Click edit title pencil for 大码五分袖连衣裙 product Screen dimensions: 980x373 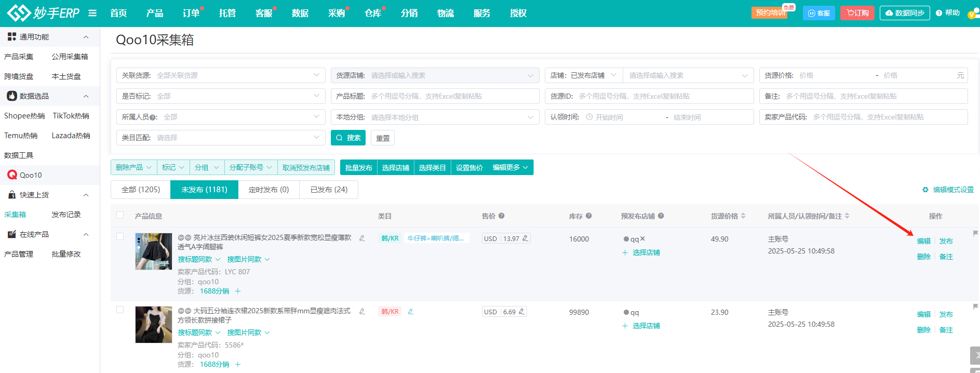click(x=362, y=311)
